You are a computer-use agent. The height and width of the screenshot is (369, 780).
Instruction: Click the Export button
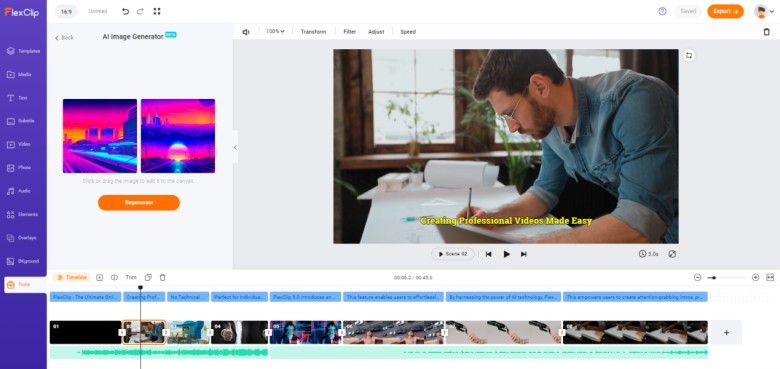click(x=725, y=11)
